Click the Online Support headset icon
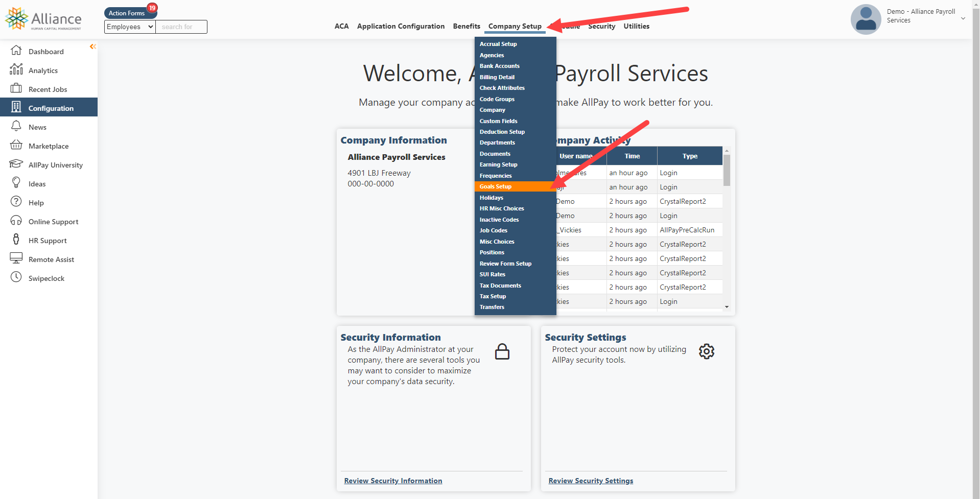 coord(16,221)
